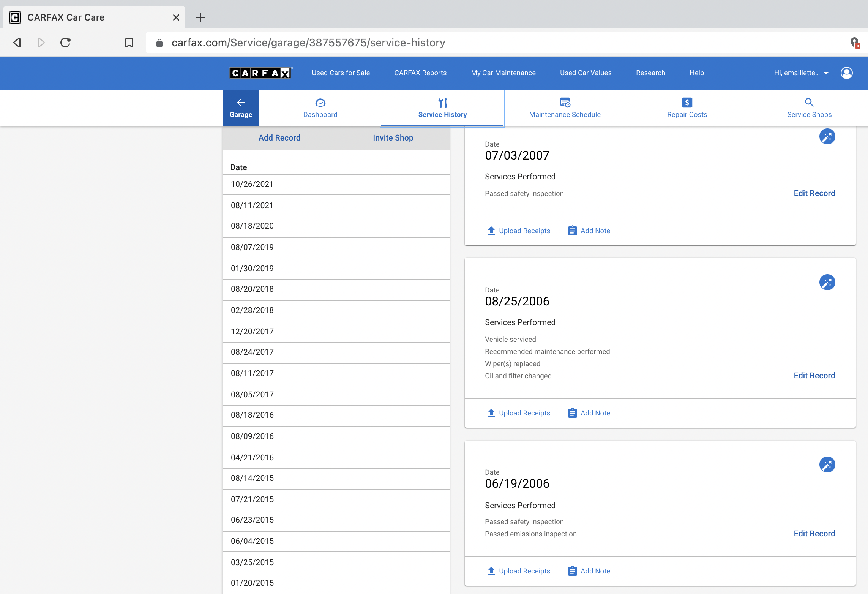Upload Receipts for the 08/25/2006 record
This screenshot has width=868, height=594.
pos(519,413)
